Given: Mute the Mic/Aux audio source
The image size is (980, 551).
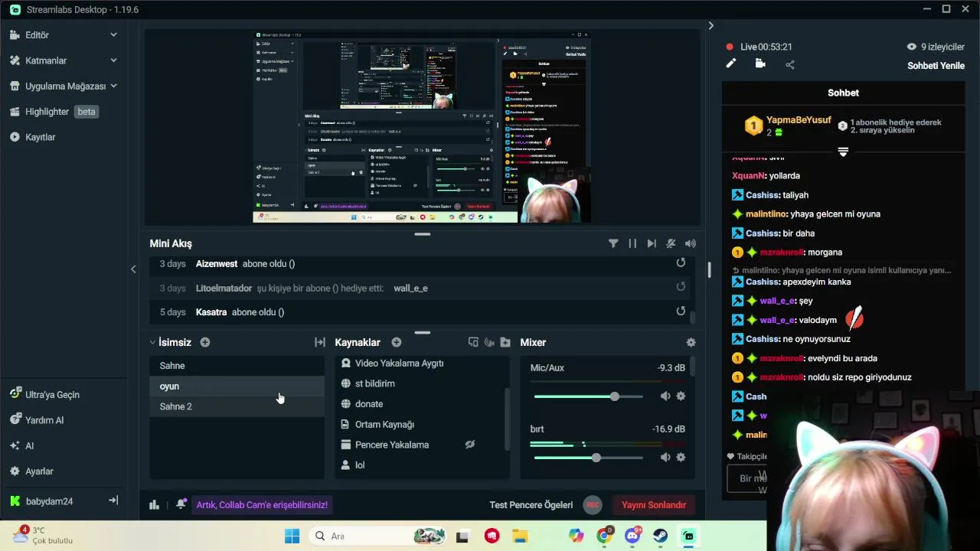Looking at the screenshot, I should coord(665,396).
